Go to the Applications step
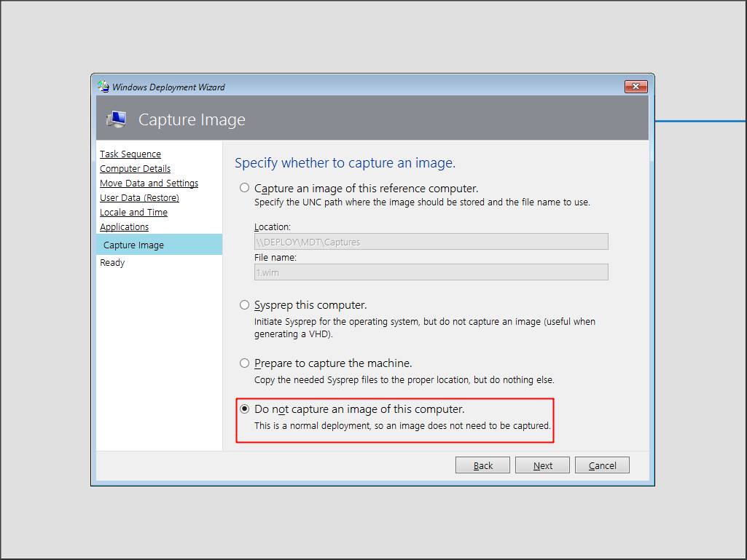The width and height of the screenshot is (747, 560). (x=124, y=227)
